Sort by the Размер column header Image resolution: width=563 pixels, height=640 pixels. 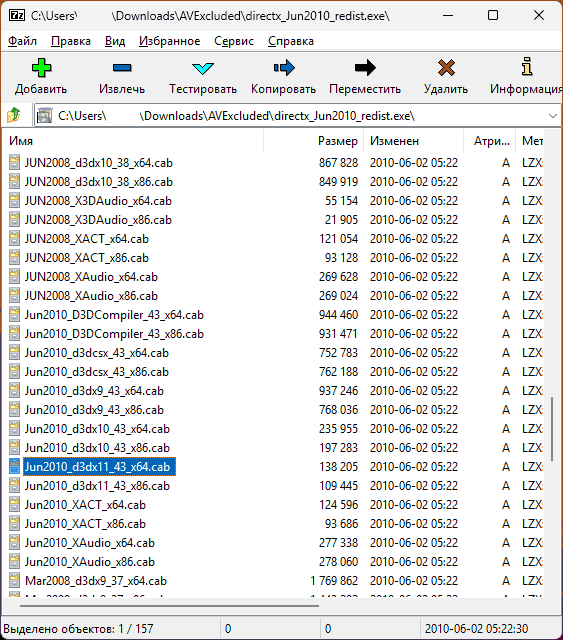point(314,141)
